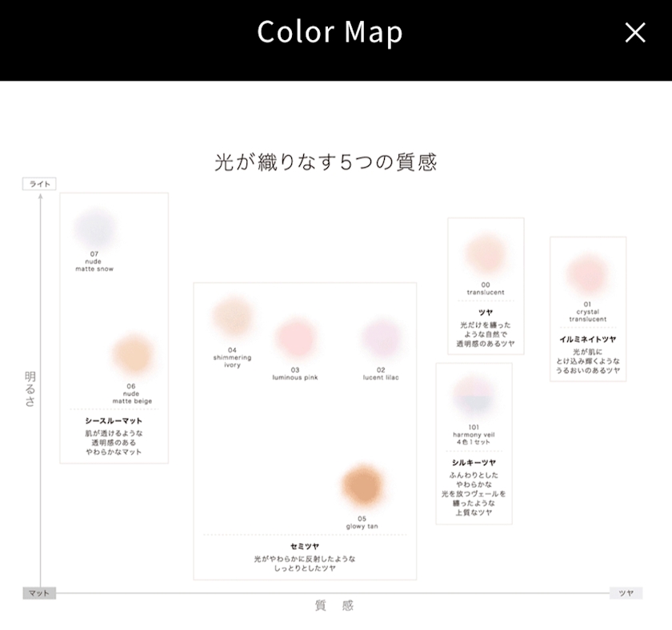Click the ツヤ axis end label
The height and width of the screenshot is (630, 672).
tap(626, 593)
